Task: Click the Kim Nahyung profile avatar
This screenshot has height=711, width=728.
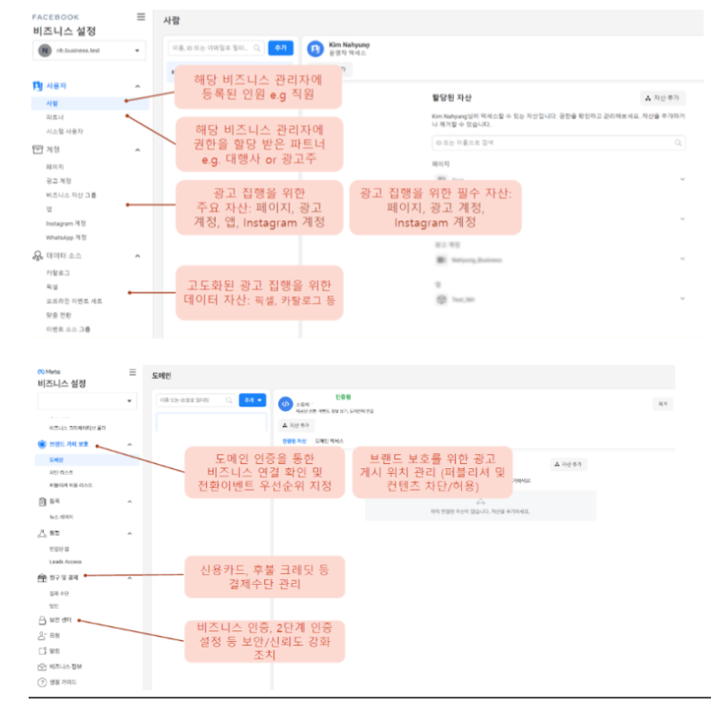Action: (316, 48)
